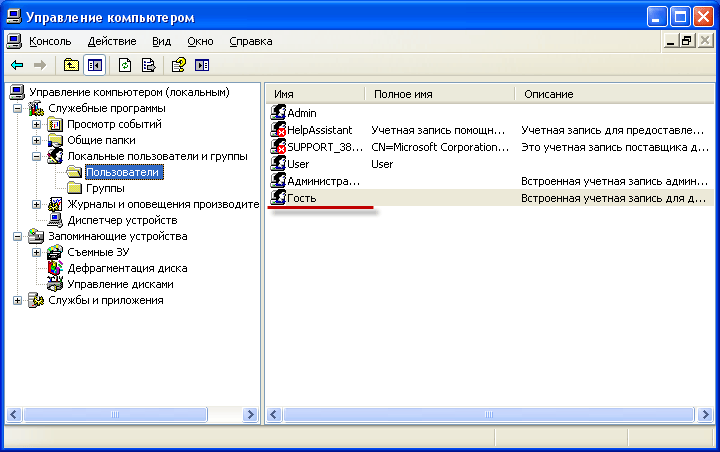Image resolution: width=720 pixels, height=452 pixels.
Task: Click the Управление дисками icon
Action: tap(55, 284)
